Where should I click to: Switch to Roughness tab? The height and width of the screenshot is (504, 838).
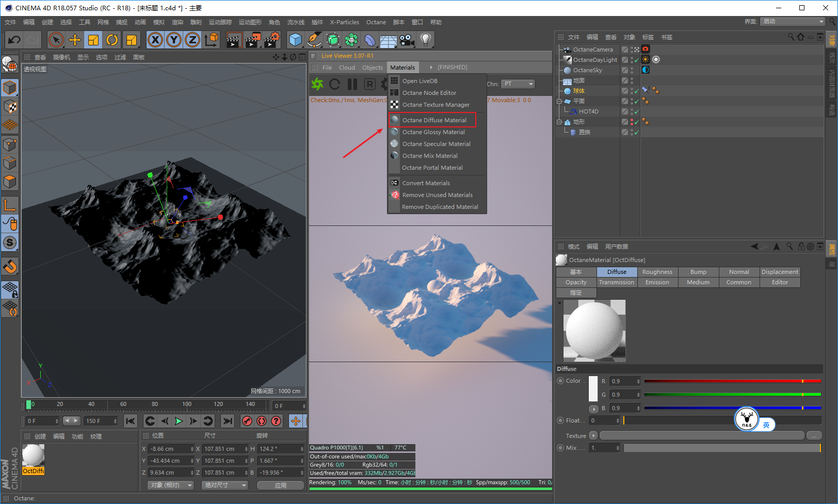657,272
